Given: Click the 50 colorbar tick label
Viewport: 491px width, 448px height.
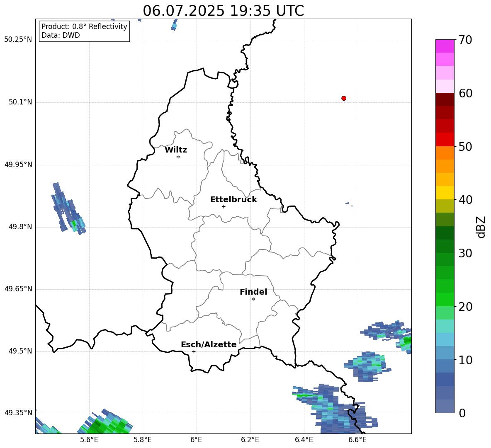Looking at the screenshot, I should point(465,147).
